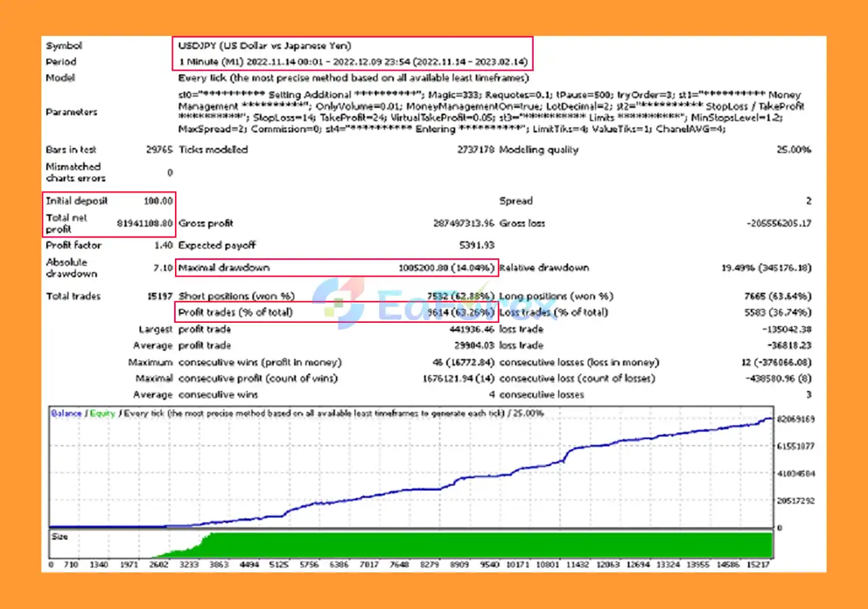Click the Initial deposit value 100.00
This screenshot has width=868, height=609.
point(158,201)
